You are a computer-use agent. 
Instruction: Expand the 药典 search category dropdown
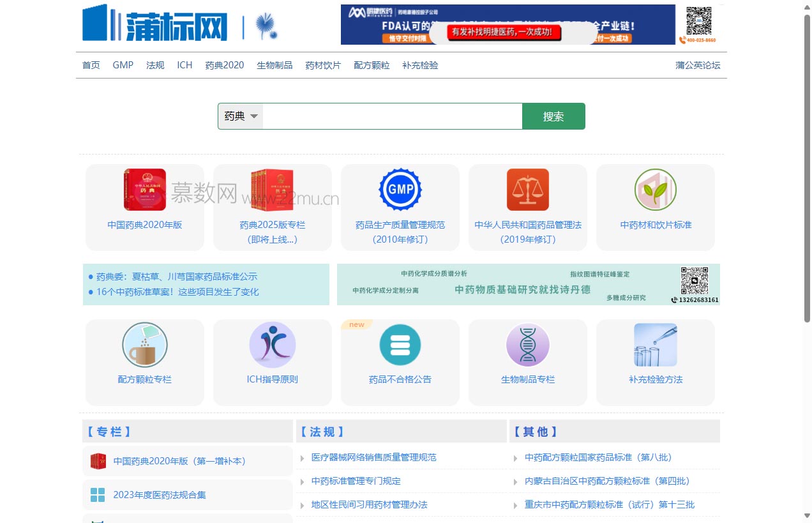tap(239, 116)
